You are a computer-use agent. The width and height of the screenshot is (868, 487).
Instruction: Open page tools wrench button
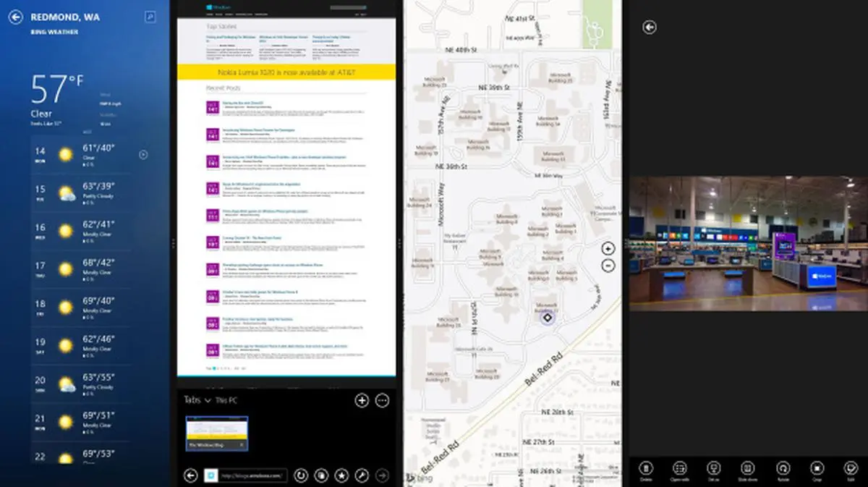(362, 475)
